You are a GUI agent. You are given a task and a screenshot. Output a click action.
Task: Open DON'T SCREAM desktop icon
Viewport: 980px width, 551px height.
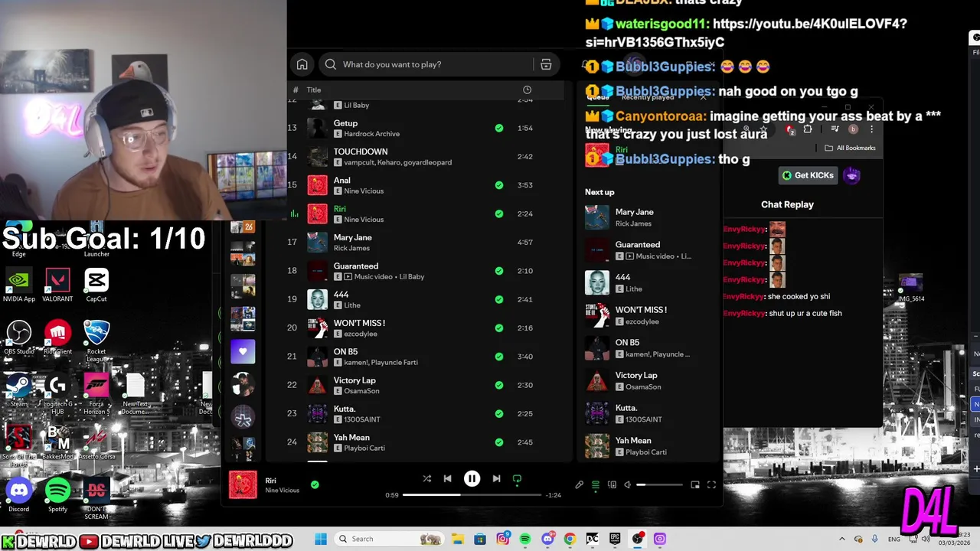96,499
